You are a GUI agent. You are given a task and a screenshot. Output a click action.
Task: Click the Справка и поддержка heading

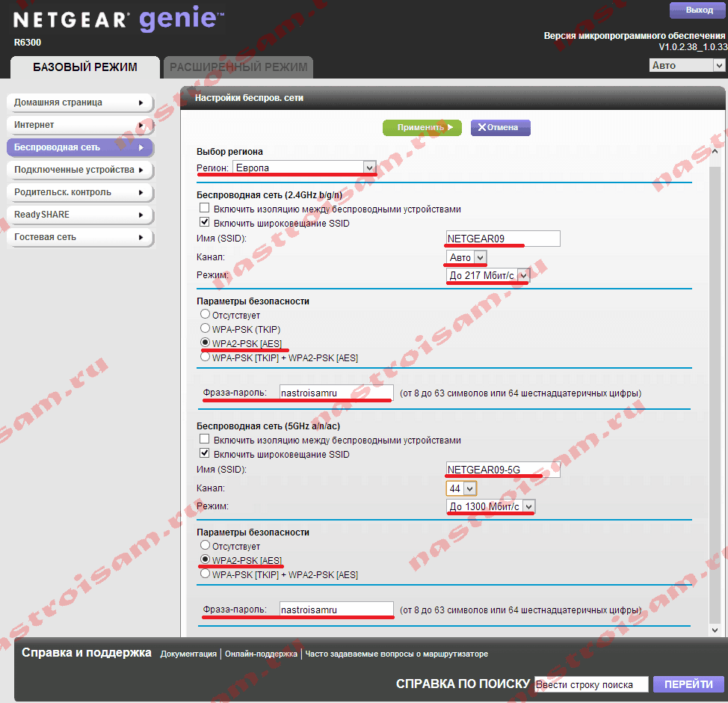87,652
